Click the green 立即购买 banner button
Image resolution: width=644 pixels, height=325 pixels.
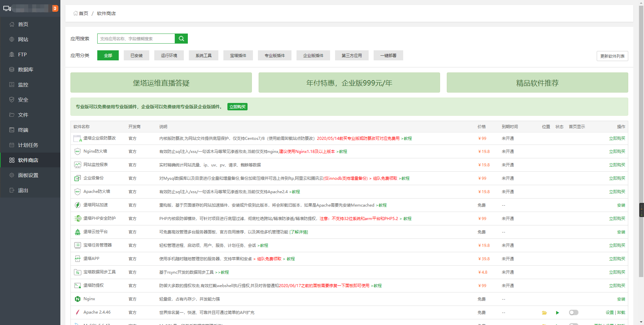tap(237, 107)
